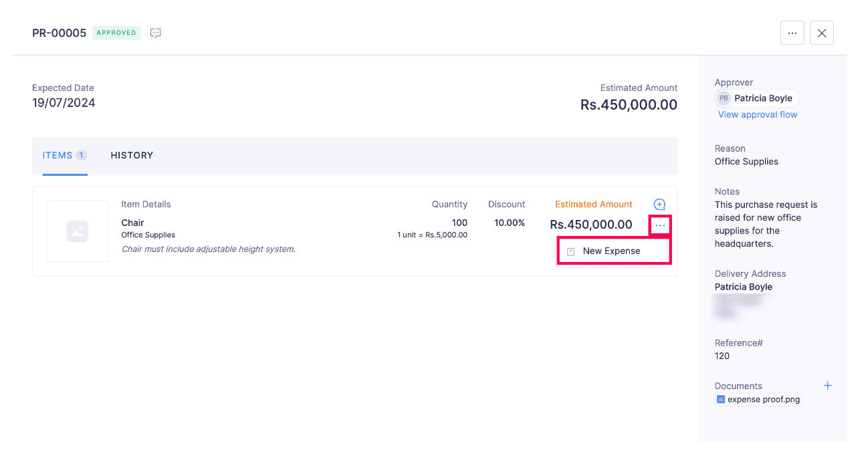
Task: Switch to the HISTORY tab
Action: tap(132, 155)
